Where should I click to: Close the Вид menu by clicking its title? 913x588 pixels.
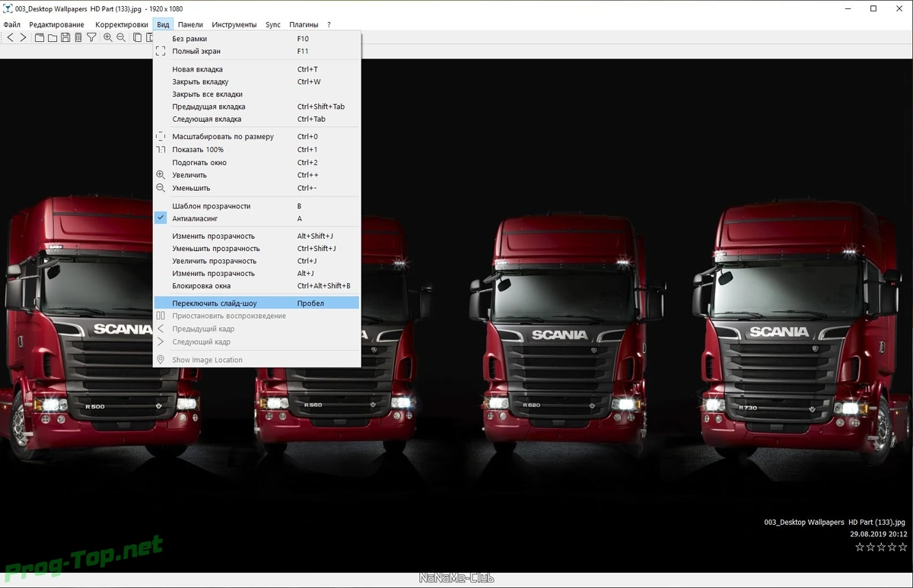163,24
